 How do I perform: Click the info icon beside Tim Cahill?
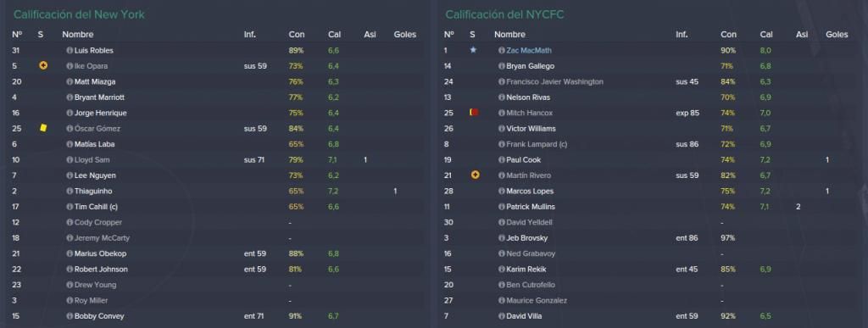pyautogui.click(x=70, y=207)
